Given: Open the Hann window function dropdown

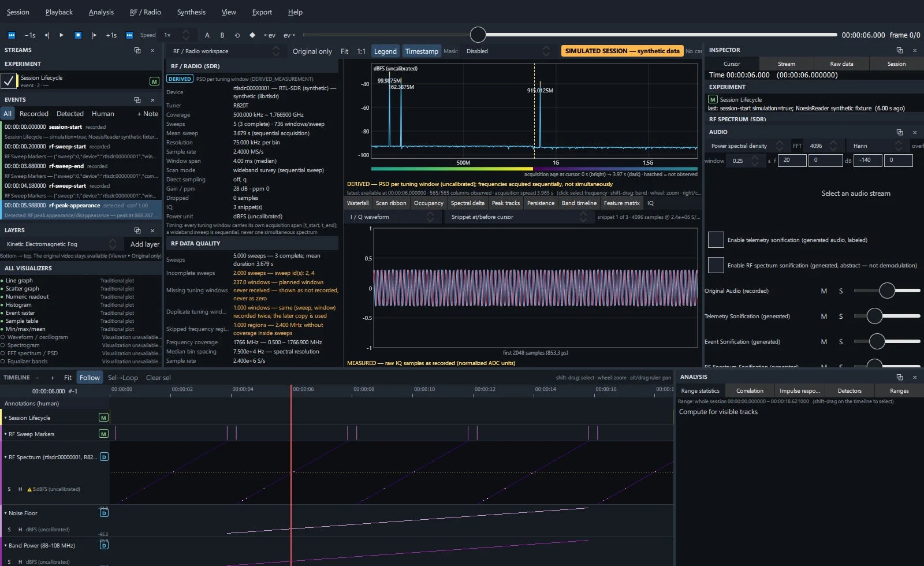Looking at the screenshot, I should (x=877, y=146).
